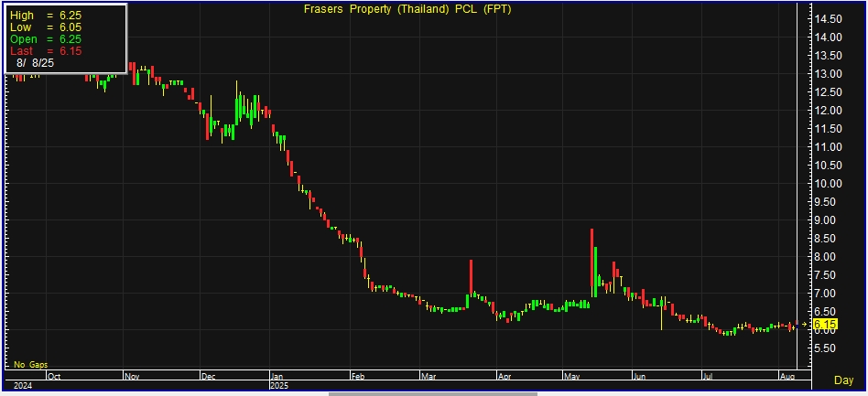
Task: Click the 2025 year label
Action: click(x=279, y=385)
